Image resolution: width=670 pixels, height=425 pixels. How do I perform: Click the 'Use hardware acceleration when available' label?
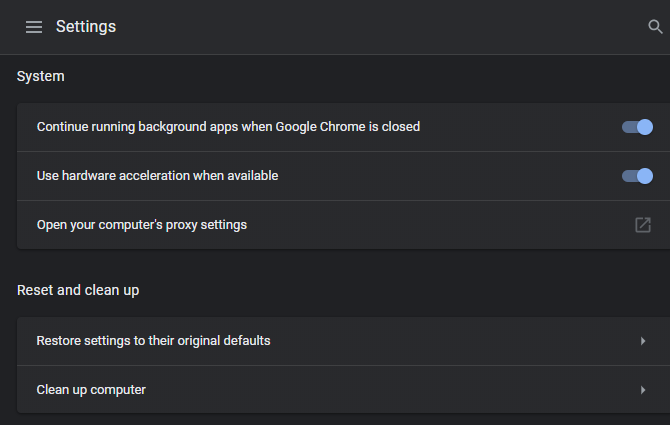(x=157, y=176)
